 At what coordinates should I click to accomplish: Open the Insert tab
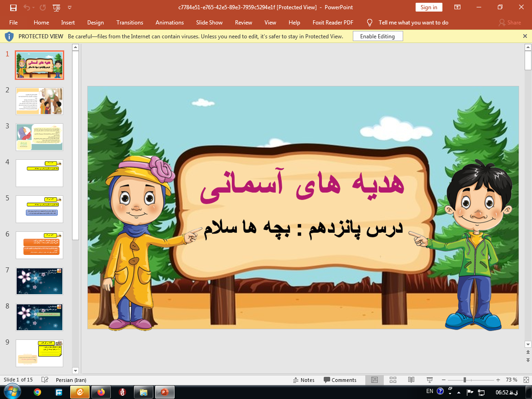(68, 22)
